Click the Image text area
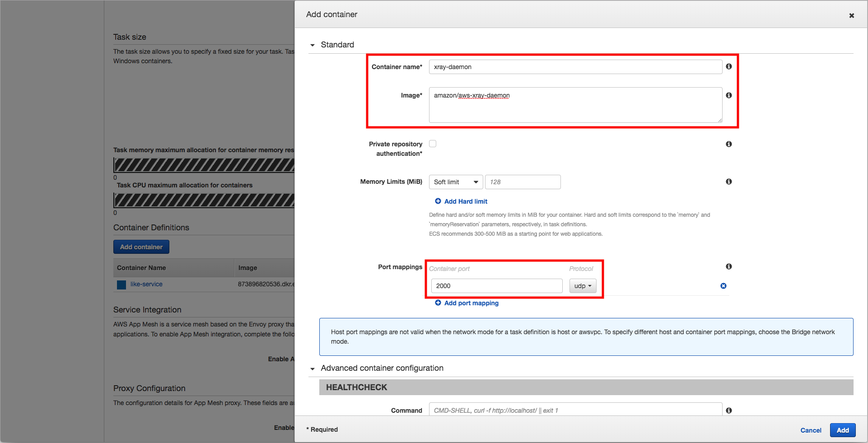The height and width of the screenshot is (443, 868). tap(575, 105)
